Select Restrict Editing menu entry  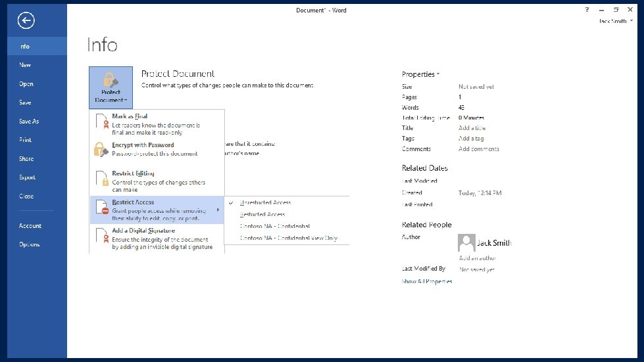pos(157,181)
